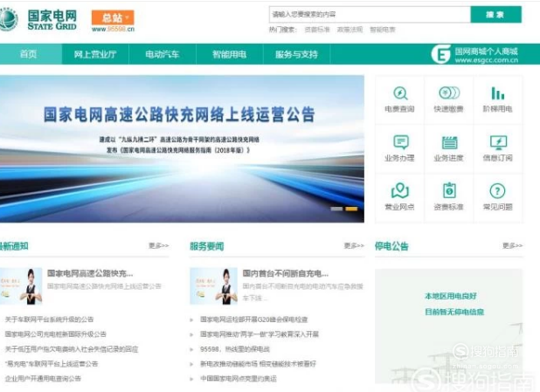Open 关于车联网平台系统升级的公告

pyautogui.click(x=49, y=320)
